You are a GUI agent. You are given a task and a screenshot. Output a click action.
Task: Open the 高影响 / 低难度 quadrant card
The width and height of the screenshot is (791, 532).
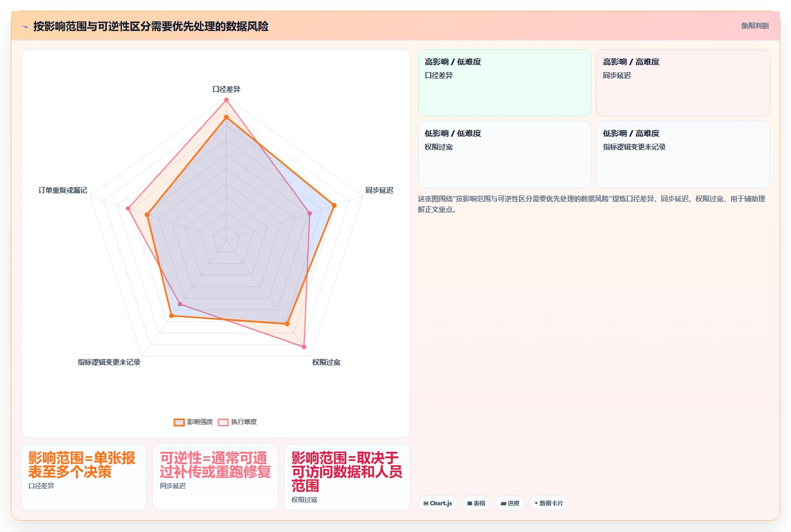click(x=505, y=83)
